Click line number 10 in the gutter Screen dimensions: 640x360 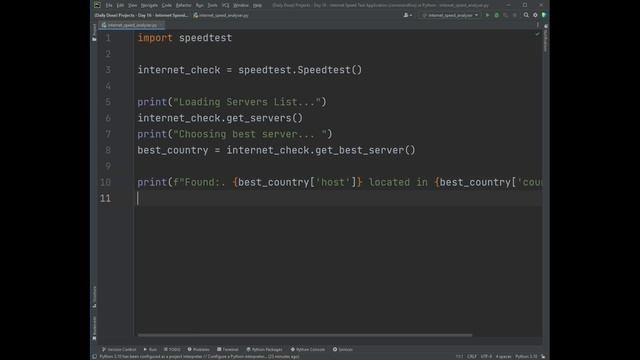coord(105,182)
